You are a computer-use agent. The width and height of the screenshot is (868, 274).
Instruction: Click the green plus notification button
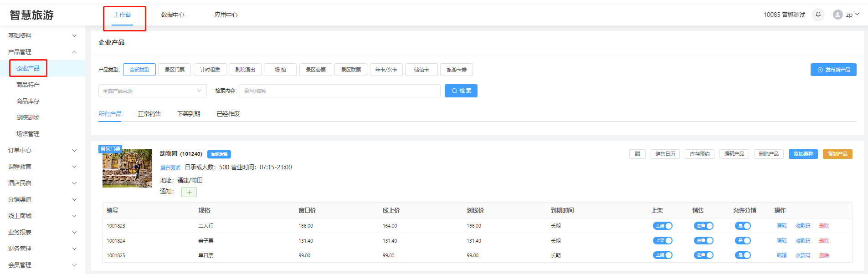tap(189, 192)
